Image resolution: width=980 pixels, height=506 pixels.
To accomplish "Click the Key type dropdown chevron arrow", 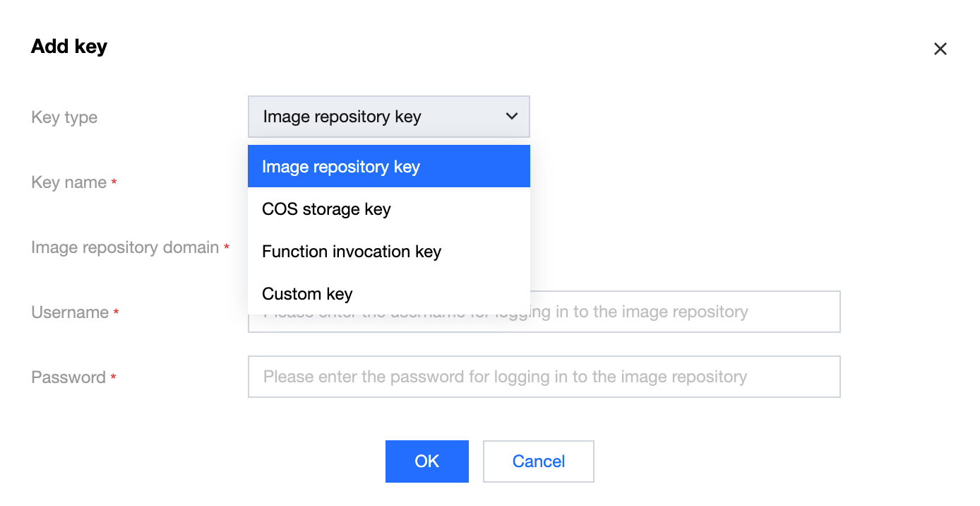I will point(512,117).
